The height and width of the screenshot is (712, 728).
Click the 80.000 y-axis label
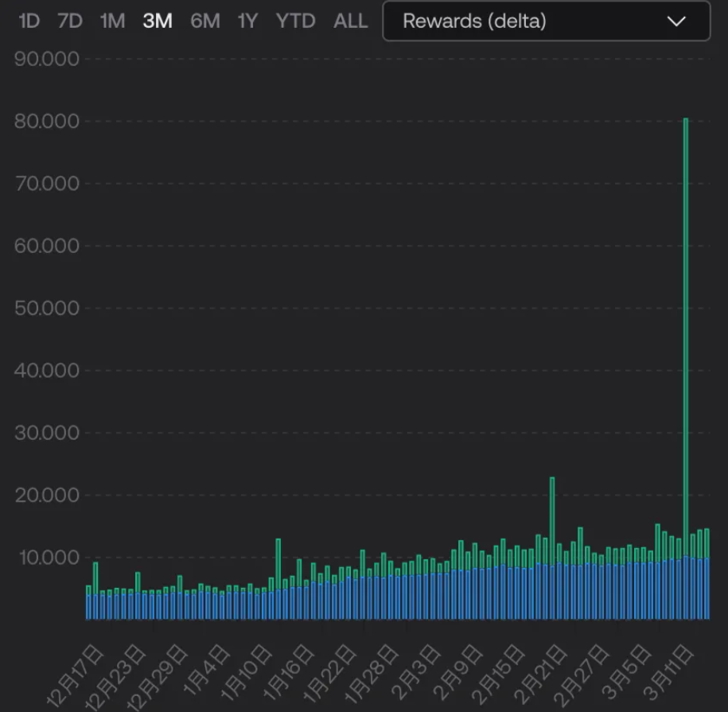(x=46, y=121)
